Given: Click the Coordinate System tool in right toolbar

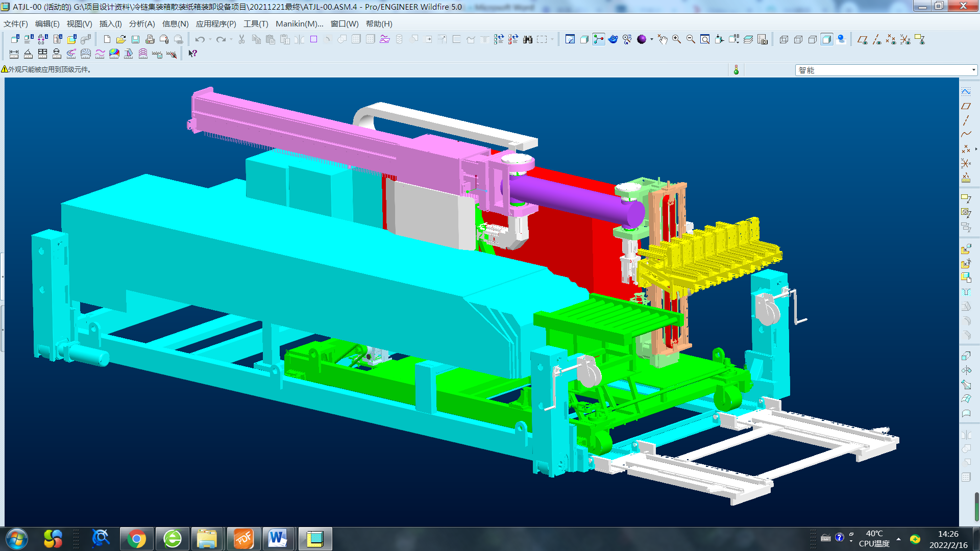Looking at the screenshot, I should 966,163.
